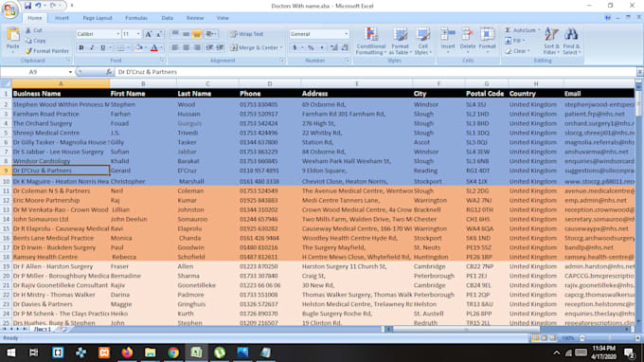This screenshot has width=644, height=362.
Task: Open Format cells menu
Action: [x=488, y=40]
